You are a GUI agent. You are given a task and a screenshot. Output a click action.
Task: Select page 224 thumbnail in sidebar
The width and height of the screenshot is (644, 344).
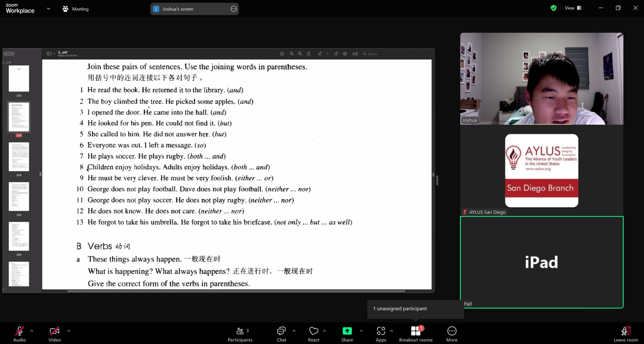pyautogui.click(x=19, y=157)
